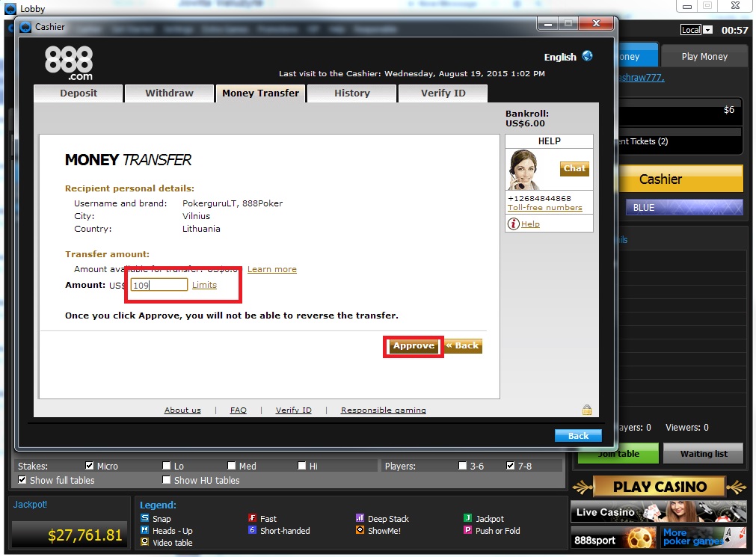
Task: Check the 3-6 players checkbox
Action: 462,465
